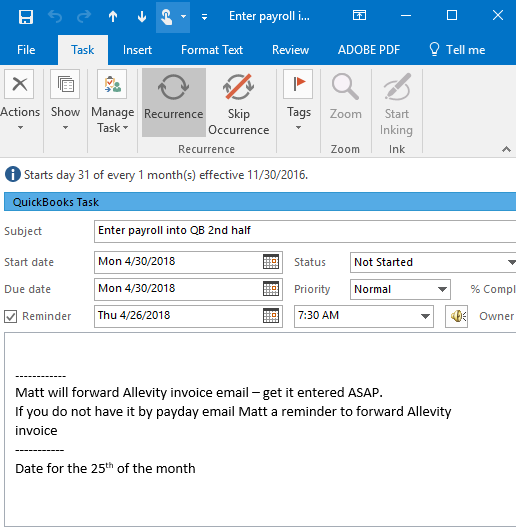Screen dimensions: 516x529
Task: Go to previous item with the up arrow
Action: tap(113, 17)
